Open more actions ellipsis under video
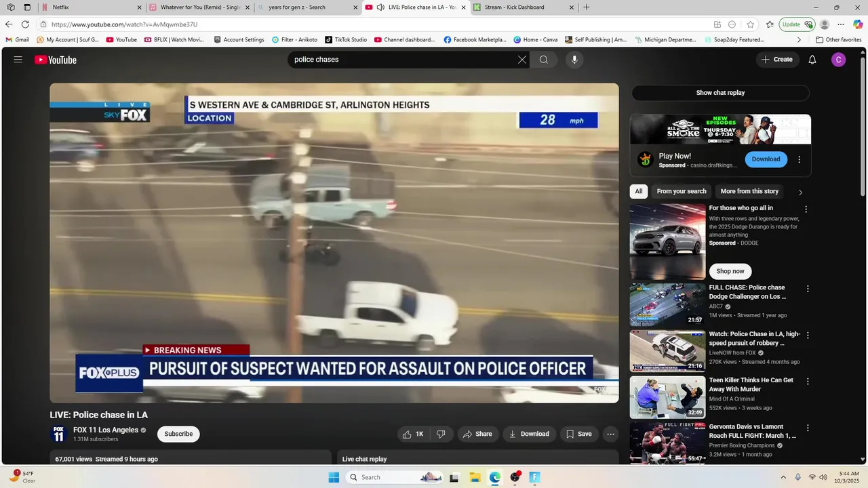 pos(610,434)
